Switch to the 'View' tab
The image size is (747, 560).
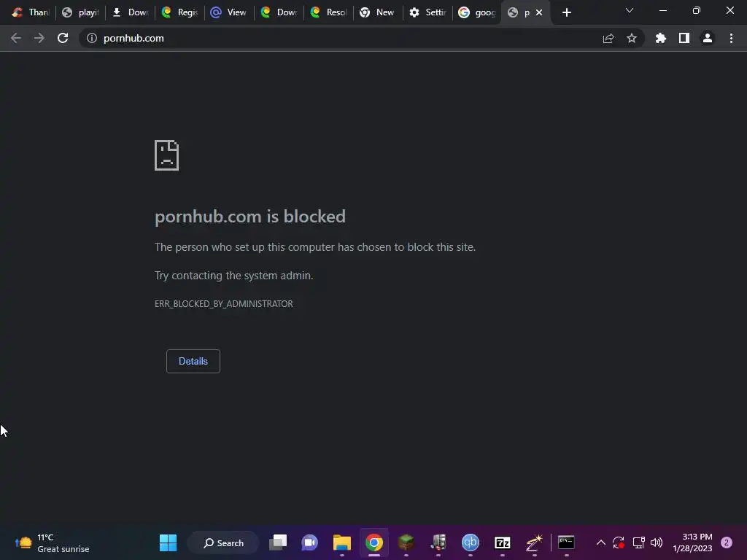pos(230,12)
